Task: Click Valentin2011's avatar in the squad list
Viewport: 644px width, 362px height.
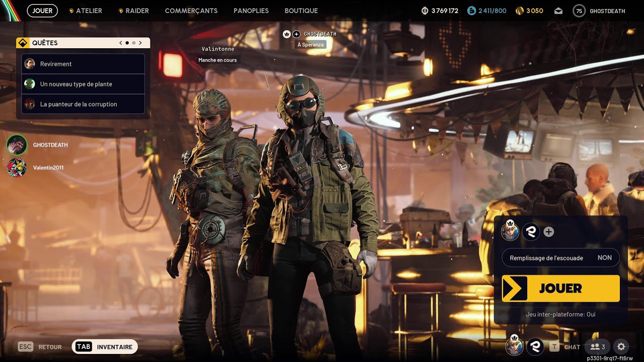Action: [17, 167]
